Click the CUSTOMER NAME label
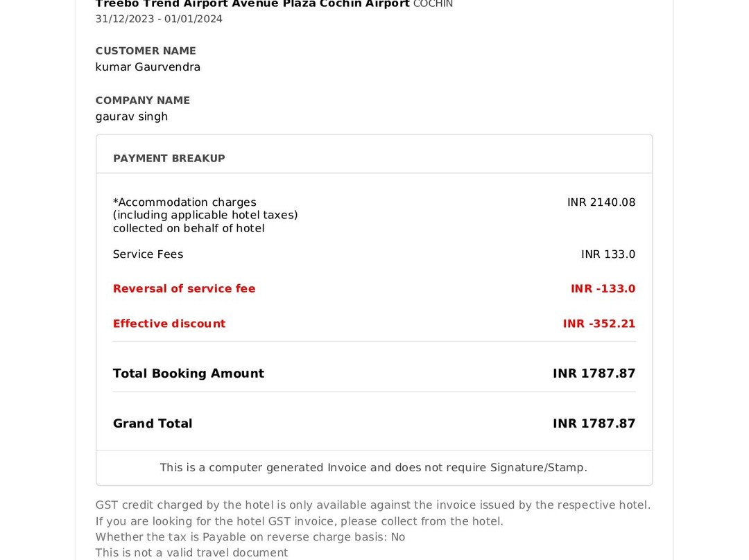 [146, 51]
